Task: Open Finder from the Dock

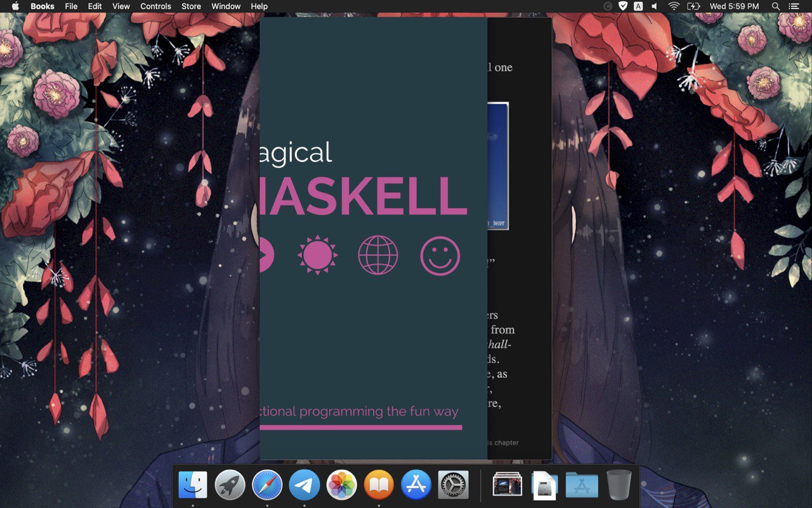Action: coord(193,485)
